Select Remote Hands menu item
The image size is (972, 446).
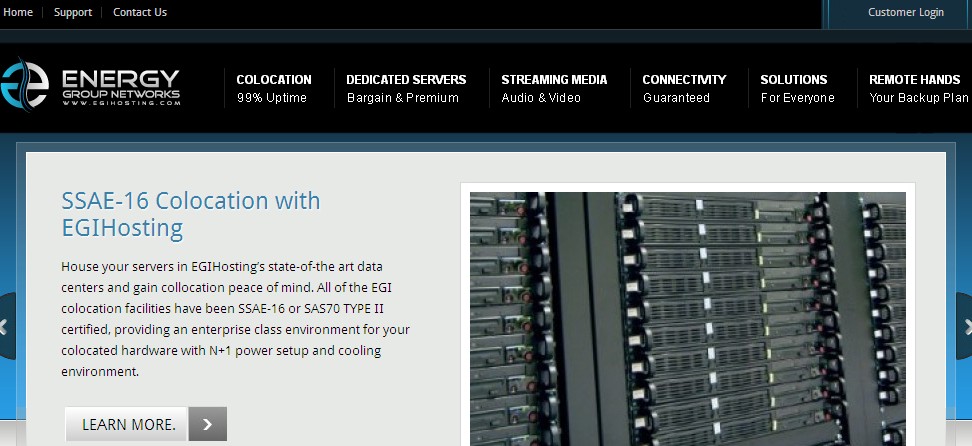[918, 88]
